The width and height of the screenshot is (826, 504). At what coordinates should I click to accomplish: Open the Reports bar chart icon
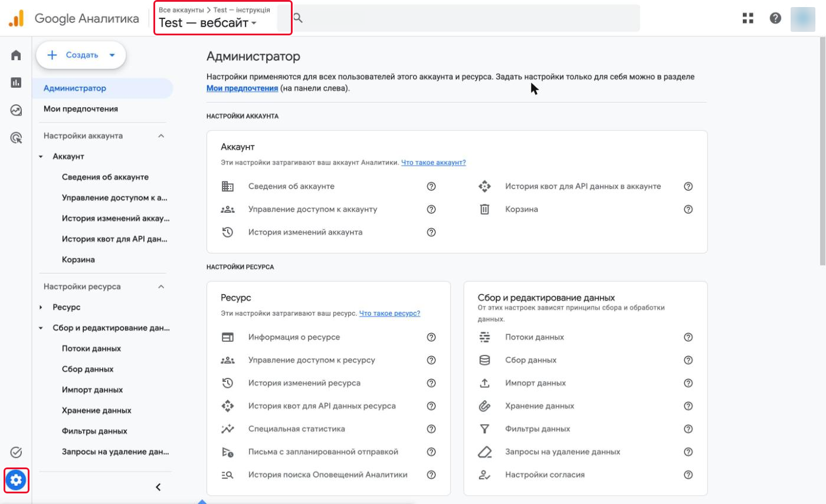16,83
